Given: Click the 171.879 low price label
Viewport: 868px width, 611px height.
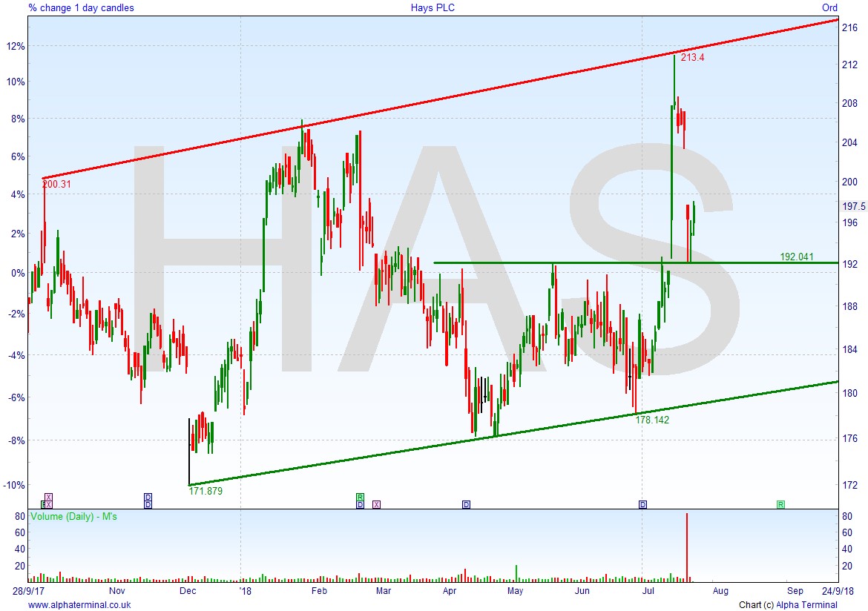Looking at the screenshot, I should (x=206, y=491).
